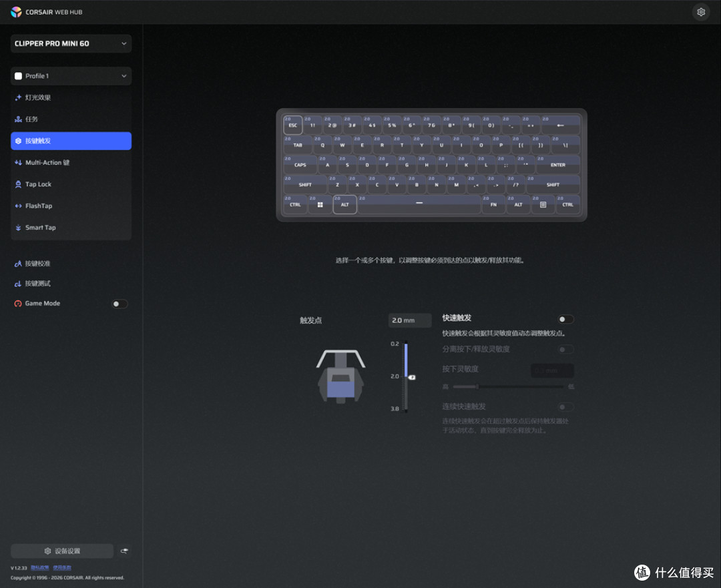Select the ESC key on the keyboard
Screen dimensions: 721x588
pyautogui.click(x=292, y=125)
